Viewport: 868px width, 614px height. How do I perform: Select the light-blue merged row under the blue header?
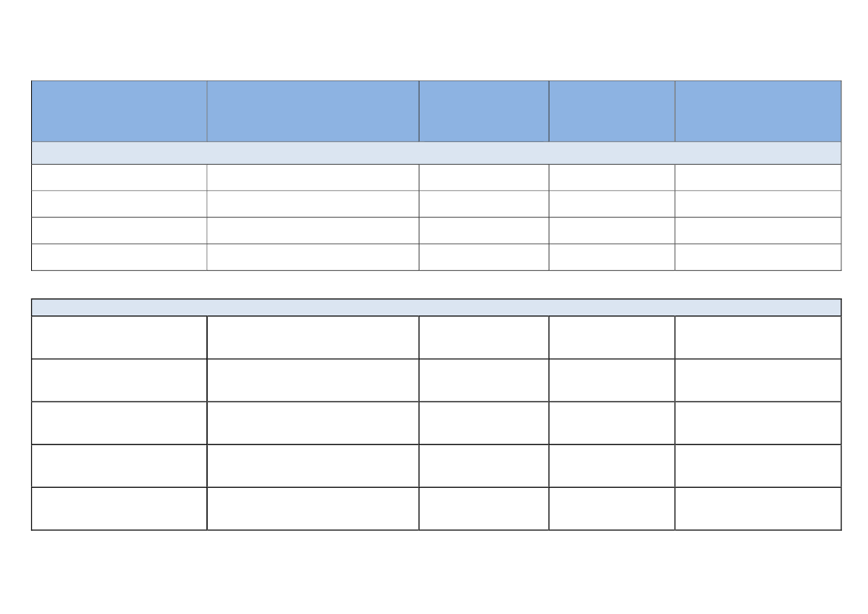click(x=436, y=153)
